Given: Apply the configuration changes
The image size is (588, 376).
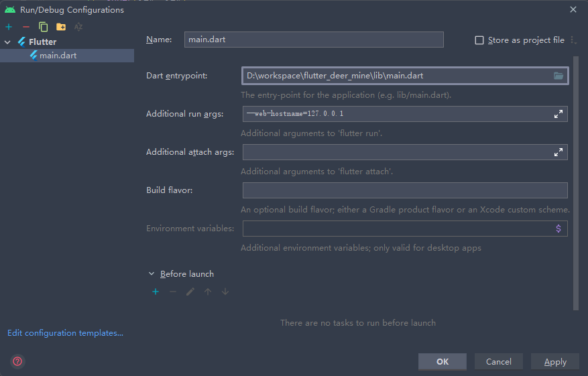Looking at the screenshot, I should pyautogui.click(x=555, y=362).
